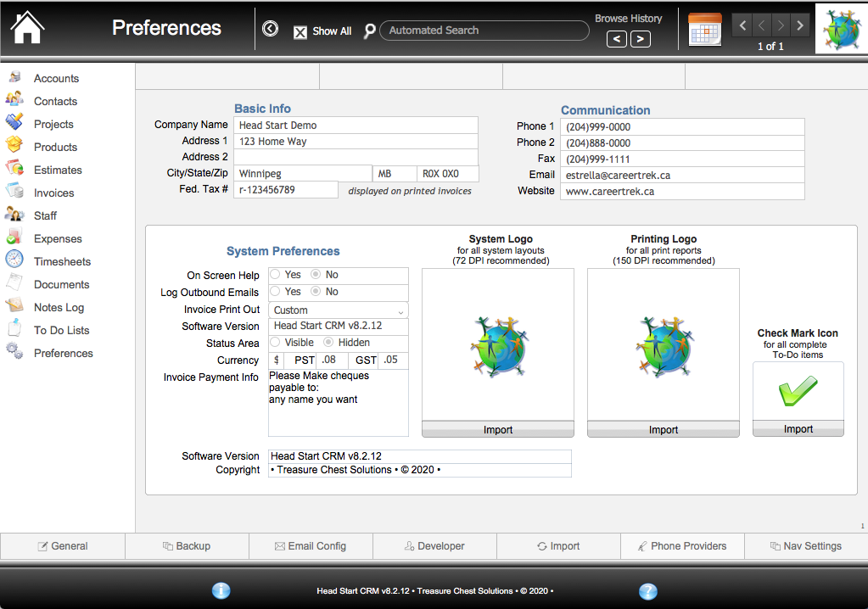The width and height of the screenshot is (868, 609).
Task: Import a new System Logo
Action: (498, 430)
